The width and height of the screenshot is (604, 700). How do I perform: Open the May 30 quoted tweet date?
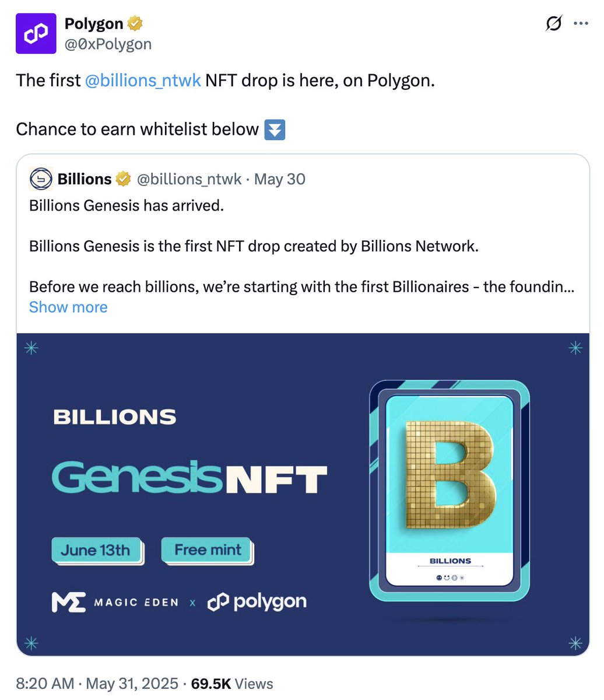click(x=280, y=179)
